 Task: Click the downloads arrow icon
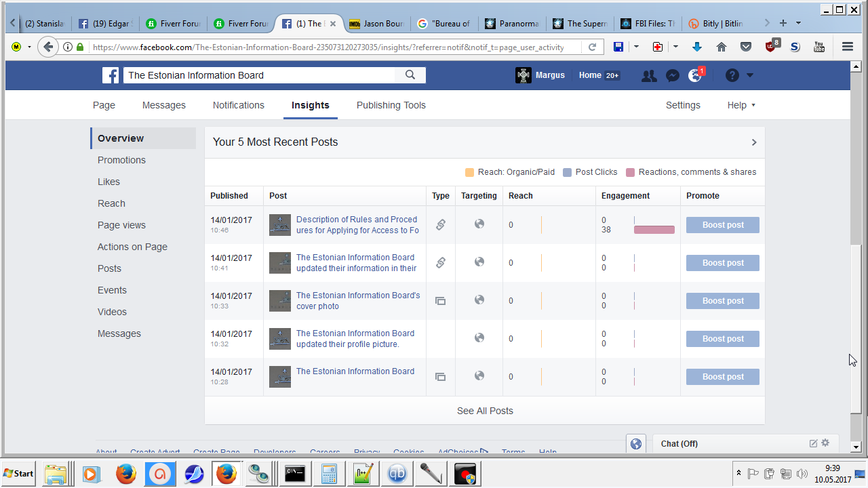(x=697, y=47)
